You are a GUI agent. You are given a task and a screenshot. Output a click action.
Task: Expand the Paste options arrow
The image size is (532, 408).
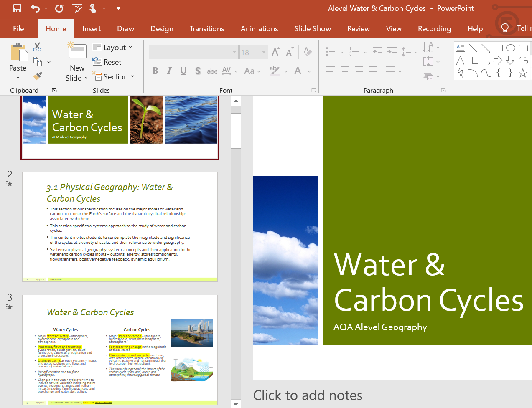[x=18, y=78]
